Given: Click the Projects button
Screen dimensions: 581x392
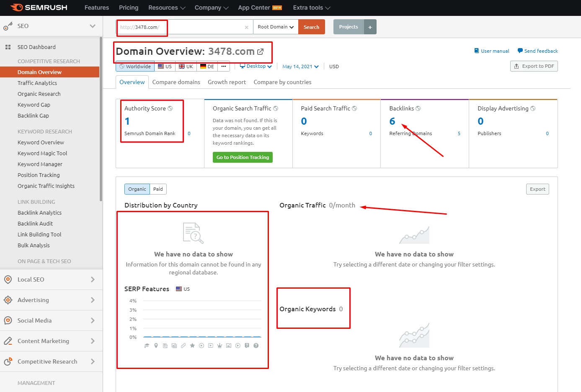Looking at the screenshot, I should point(349,27).
